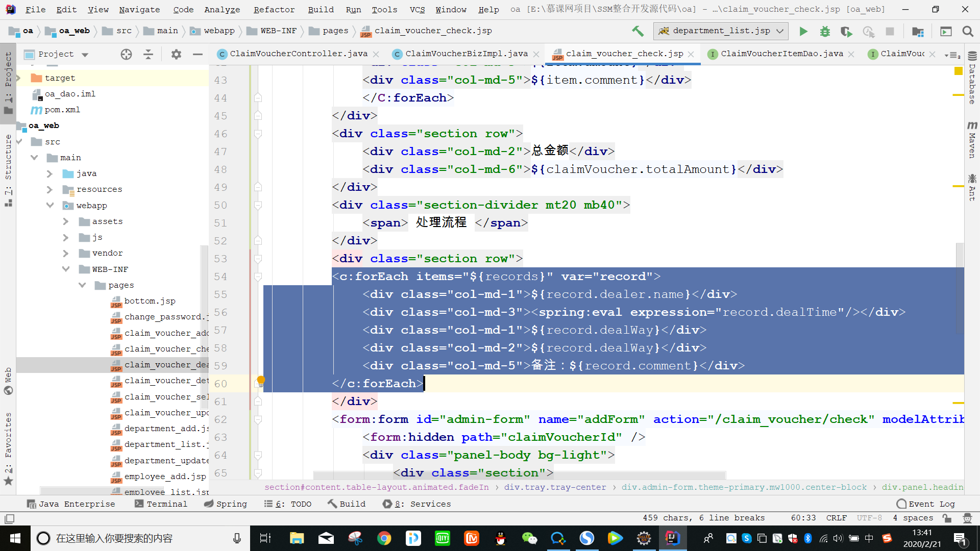Image resolution: width=980 pixels, height=551 pixels.
Task: Click the editor horizontal scrollbar
Action: tap(519, 475)
